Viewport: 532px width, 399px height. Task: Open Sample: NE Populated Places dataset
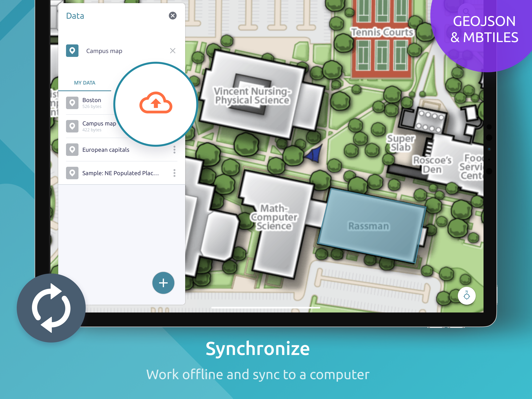(x=120, y=173)
